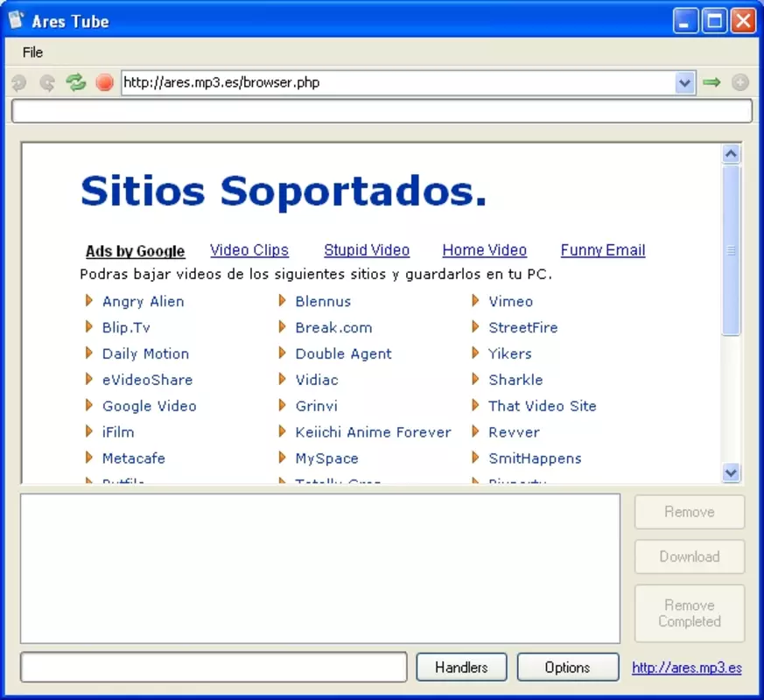Minimize the Ares Tube window
The image size is (764, 700).
coord(685,21)
